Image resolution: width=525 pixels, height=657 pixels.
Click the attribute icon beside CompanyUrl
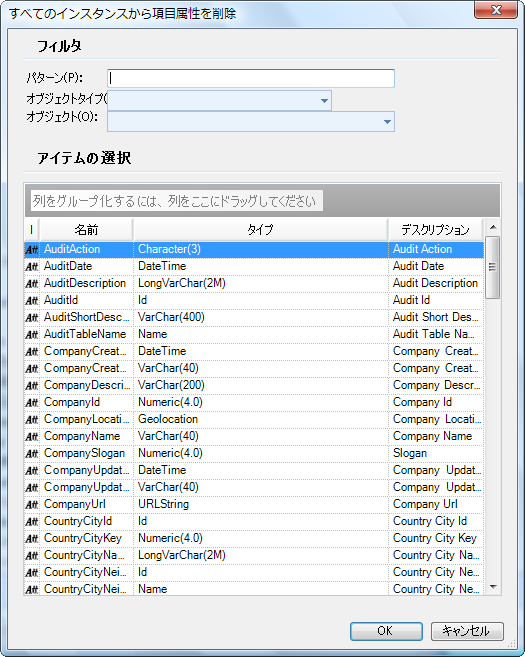pyautogui.click(x=31, y=504)
